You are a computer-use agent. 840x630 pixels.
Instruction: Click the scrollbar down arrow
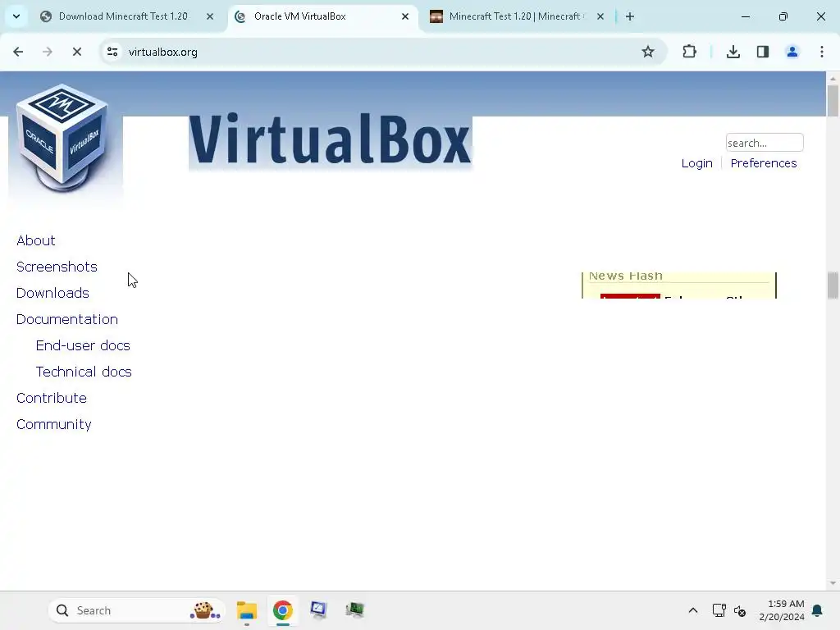(833, 583)
